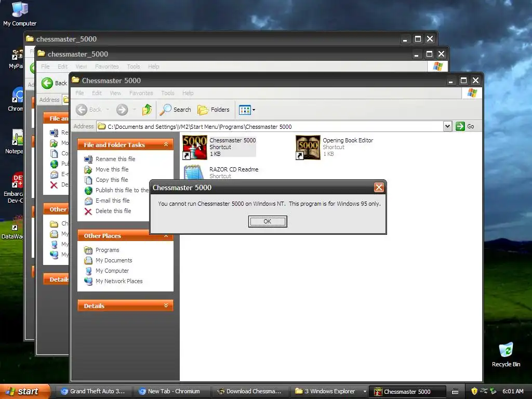The height and width of the screenshot is (399, 532).
Task: Click the Rename this file icon
Action: (x=88, y=159)
